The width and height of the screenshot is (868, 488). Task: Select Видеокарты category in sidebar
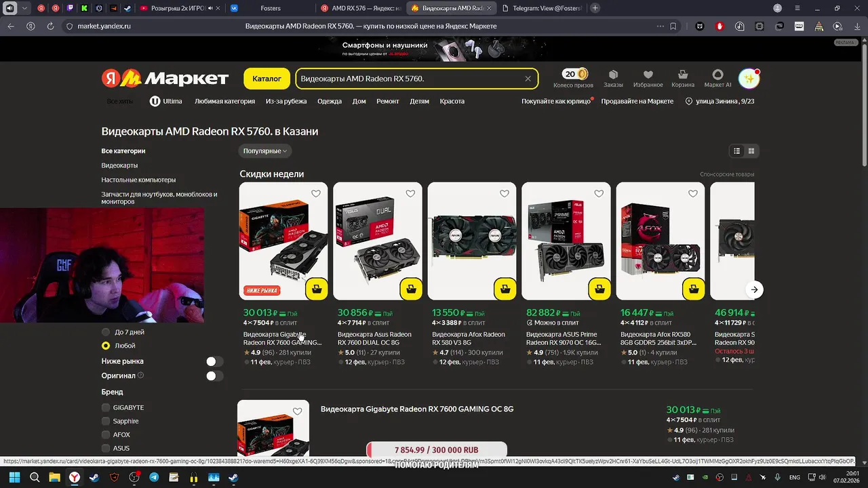(119, 165)
